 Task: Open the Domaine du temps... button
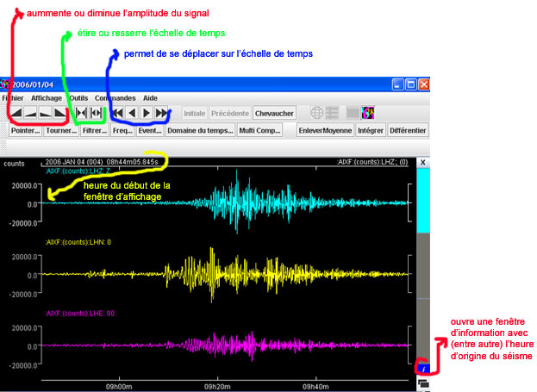[200, 130]
